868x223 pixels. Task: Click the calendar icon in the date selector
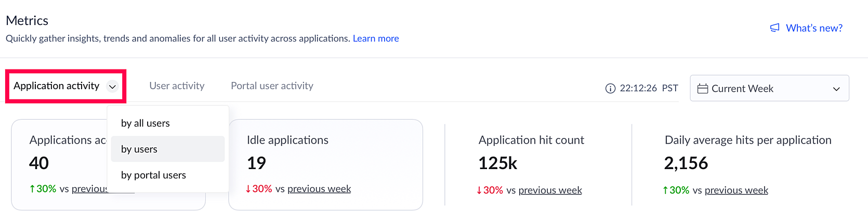click(702, 89)
